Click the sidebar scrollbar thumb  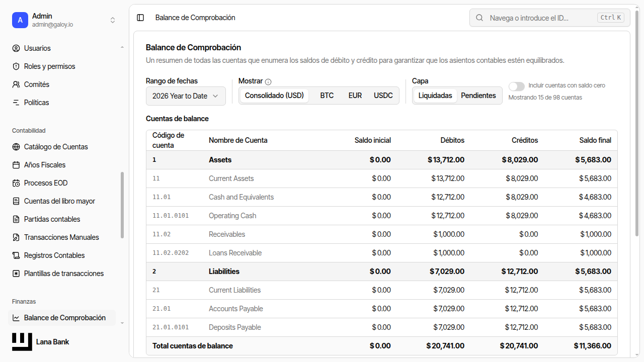(122, 205)
